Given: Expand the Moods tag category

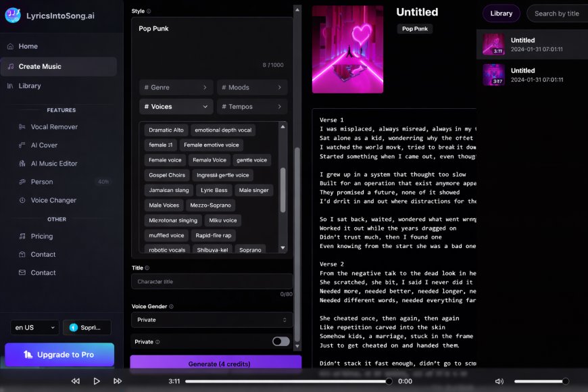Looking at the screenshot, I should [x=251, y=87].
